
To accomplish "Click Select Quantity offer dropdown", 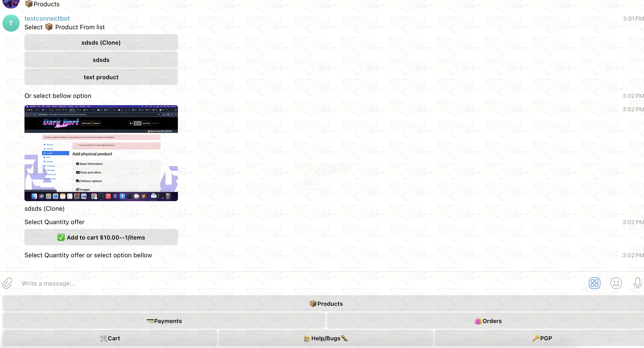I will [x=101, y=237].
